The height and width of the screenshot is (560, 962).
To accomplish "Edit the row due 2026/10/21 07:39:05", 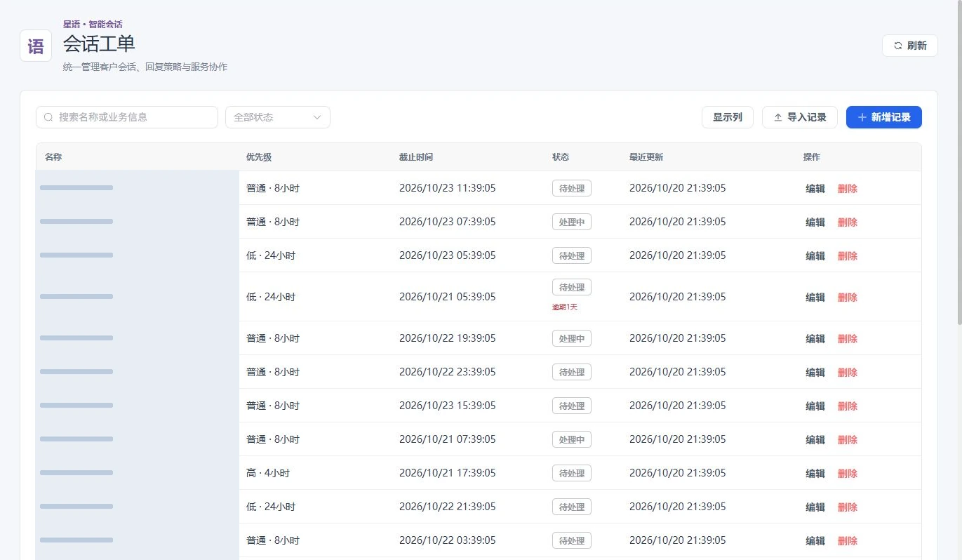I will (x=815, y=440).
